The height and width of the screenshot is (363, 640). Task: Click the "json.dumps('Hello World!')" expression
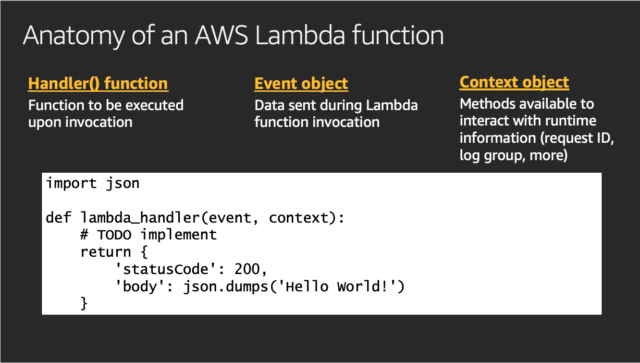pos(293,286)
